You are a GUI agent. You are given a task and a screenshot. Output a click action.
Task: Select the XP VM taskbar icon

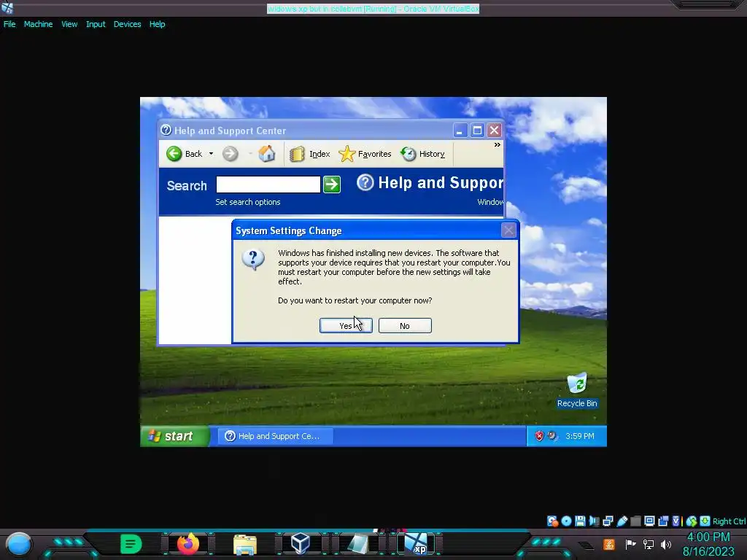point(417,543)
